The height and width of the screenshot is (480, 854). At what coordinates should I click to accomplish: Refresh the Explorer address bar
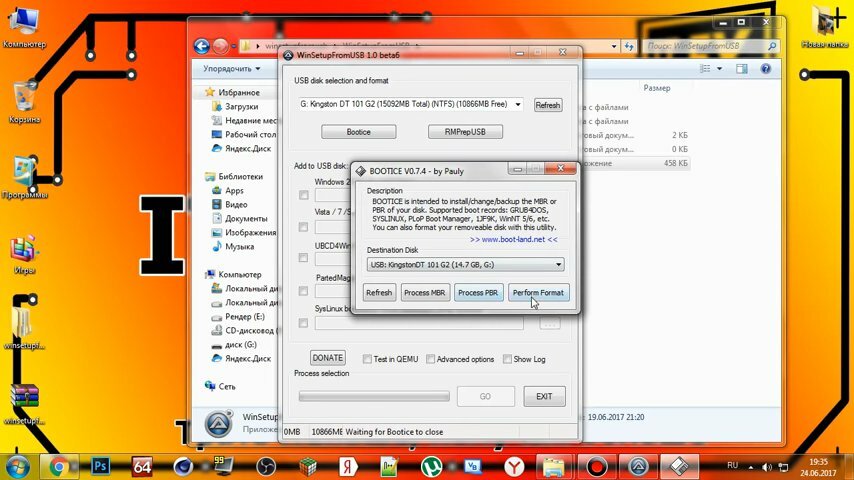pyautogui.click(x=629, y=46)
